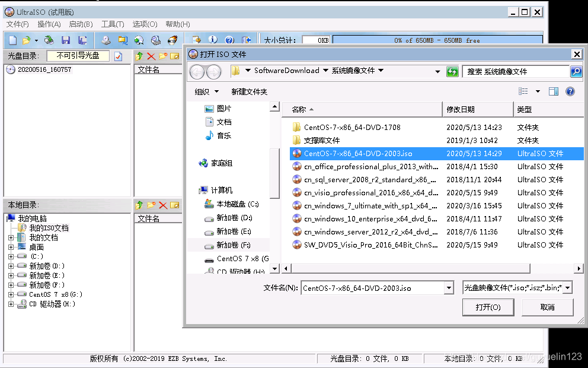Toggle the preview pane icon

pos(554,91)
